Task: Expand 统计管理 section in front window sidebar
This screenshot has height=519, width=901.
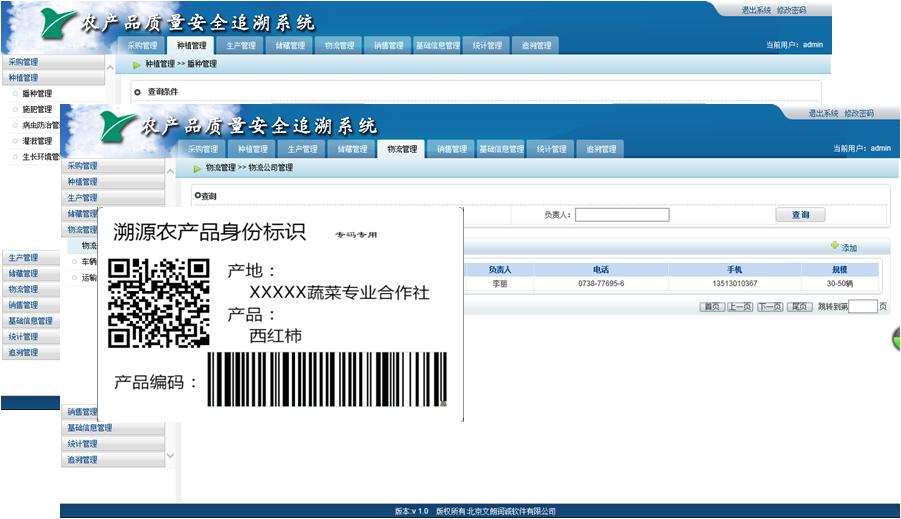Action: (113, 444)
